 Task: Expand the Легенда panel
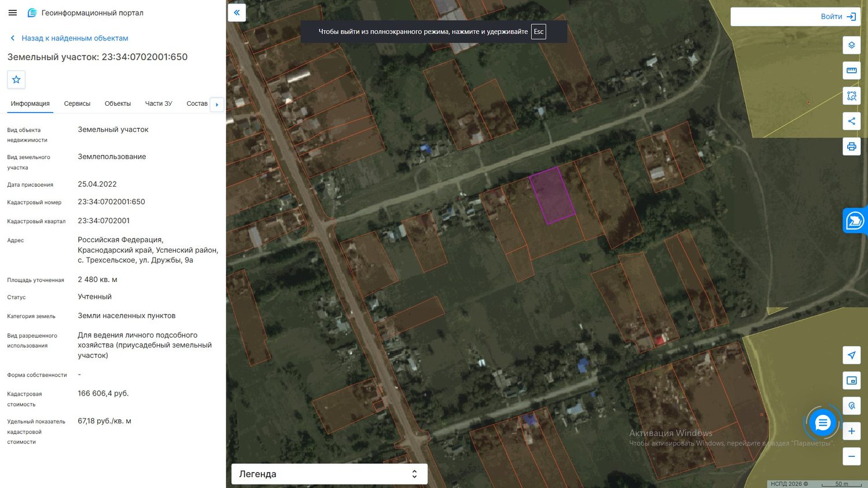pos(329,474)
